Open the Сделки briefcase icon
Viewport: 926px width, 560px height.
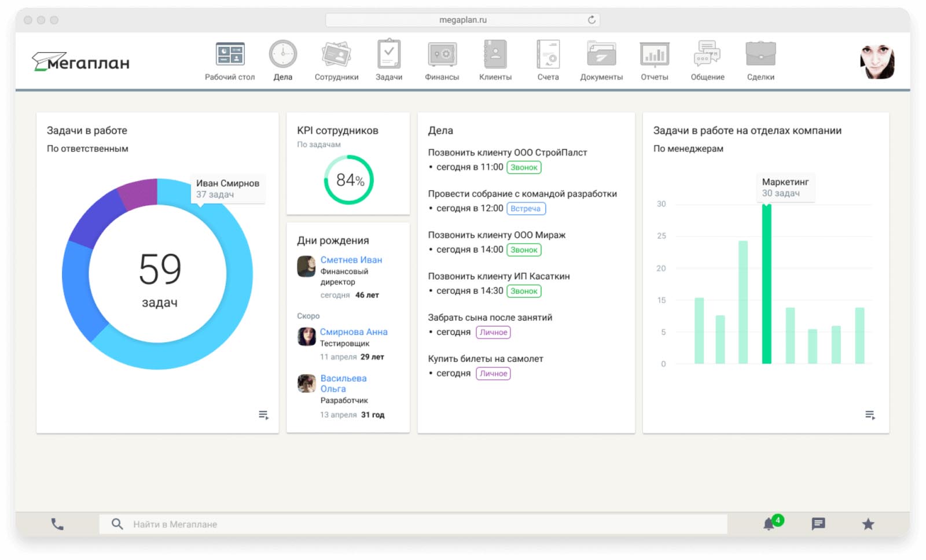[760, 54]
